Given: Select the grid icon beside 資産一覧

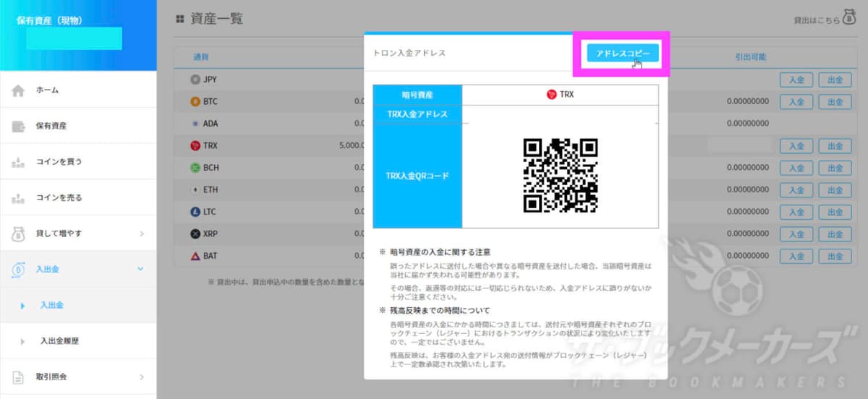Looking at the screenshot, I should tap(179, 20).
